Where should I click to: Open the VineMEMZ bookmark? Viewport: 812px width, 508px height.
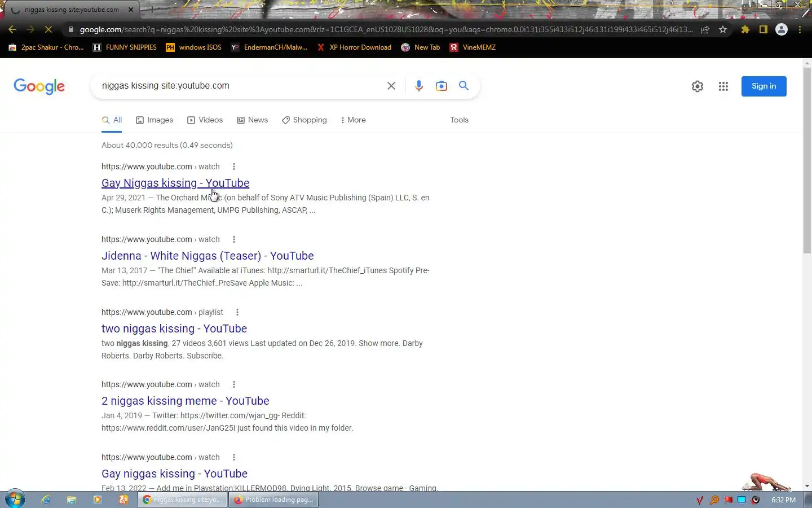click(473, 47)
